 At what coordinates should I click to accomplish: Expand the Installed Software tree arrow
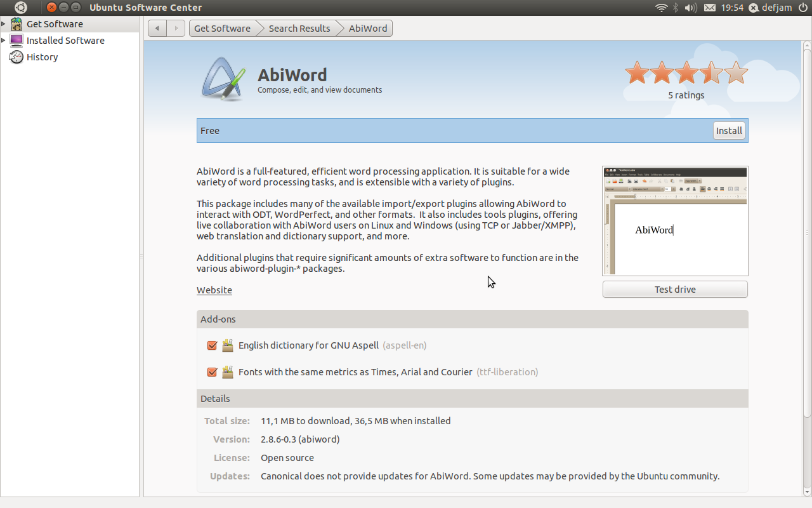pyautogui.click(x=4, y=41)
